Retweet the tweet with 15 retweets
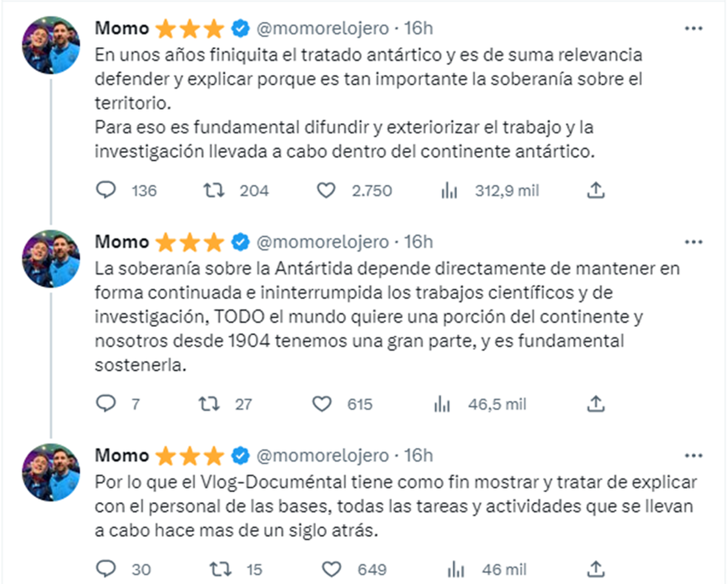This screenshot has width=728, height=584. [219, 569]
